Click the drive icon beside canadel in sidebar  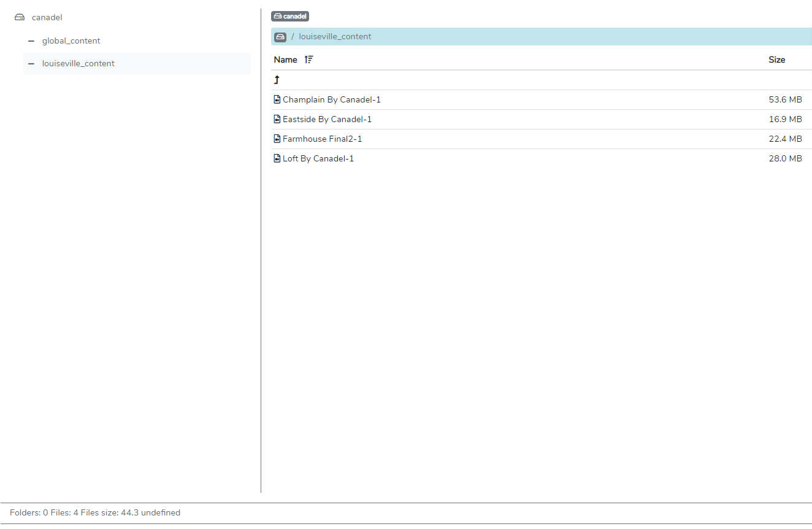(19, 17)
